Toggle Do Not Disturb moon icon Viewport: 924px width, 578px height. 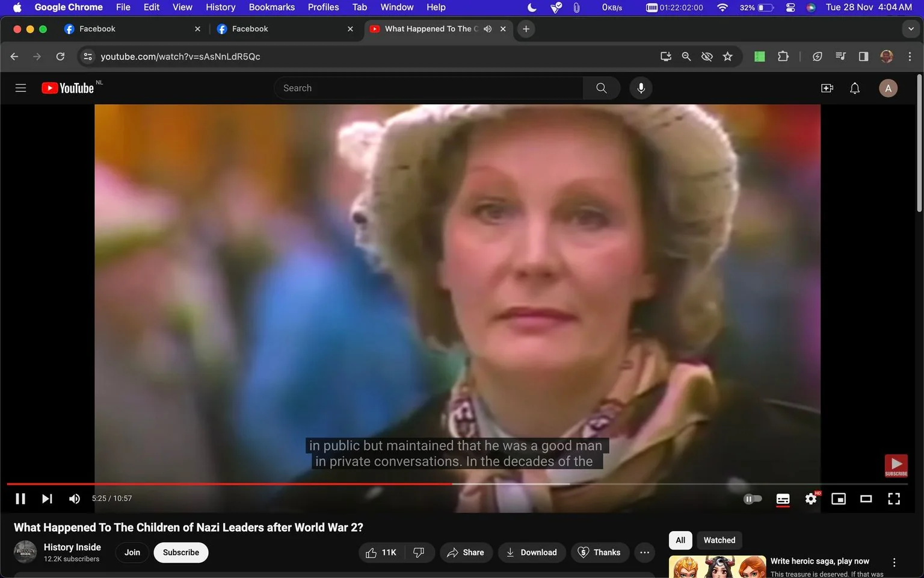(x=532, y=7)
